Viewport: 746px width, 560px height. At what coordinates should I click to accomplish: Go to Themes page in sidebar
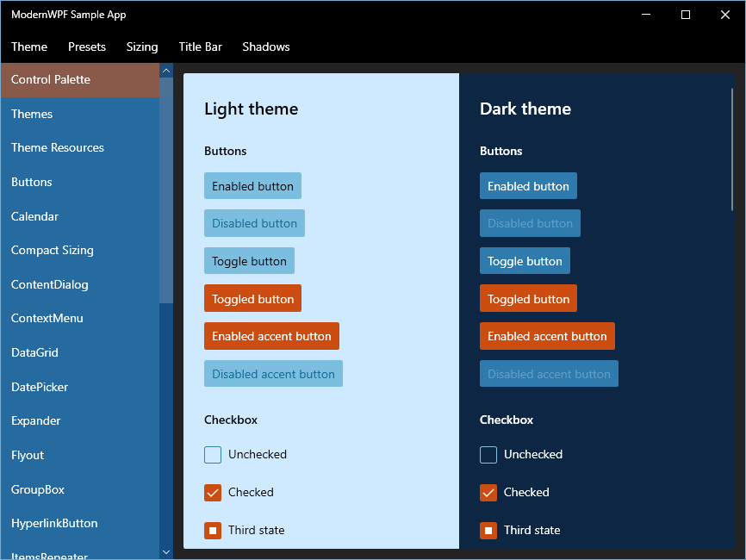[80, 115]
